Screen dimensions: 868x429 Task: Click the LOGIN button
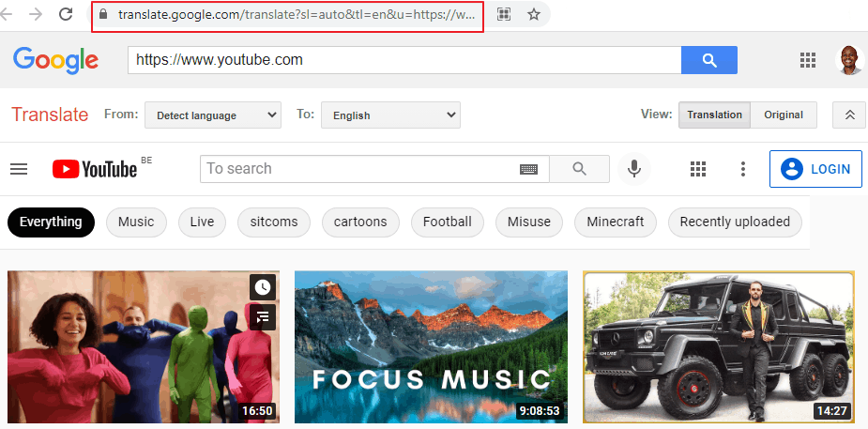[815, 169]
